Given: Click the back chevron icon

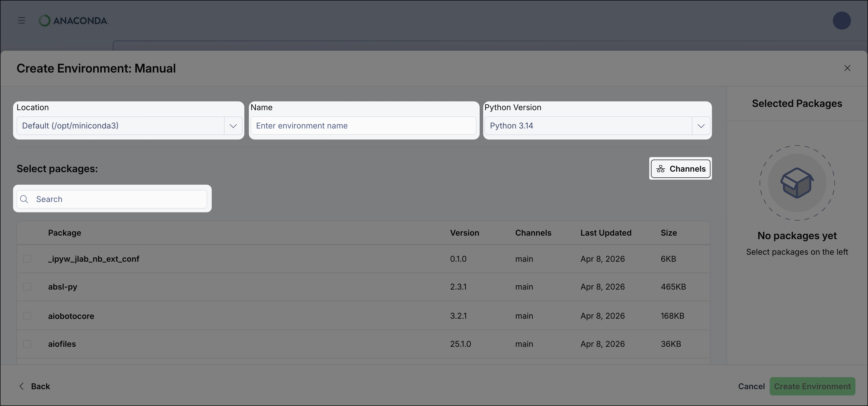Looking at the screenshot, I should coord(22,386).
